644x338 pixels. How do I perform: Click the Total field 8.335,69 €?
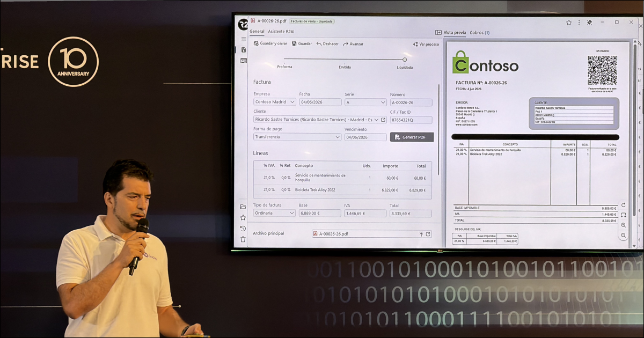point(411,213)
